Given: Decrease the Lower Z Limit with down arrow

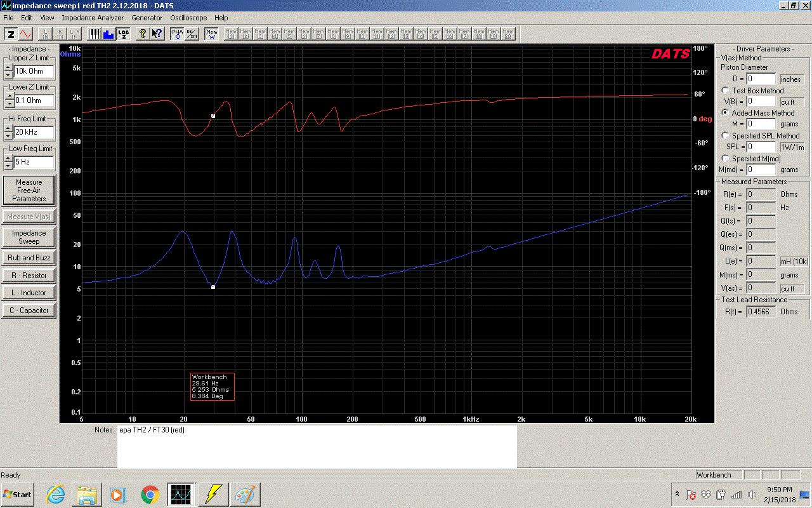Looking at the screenshot, I should 8,104.
